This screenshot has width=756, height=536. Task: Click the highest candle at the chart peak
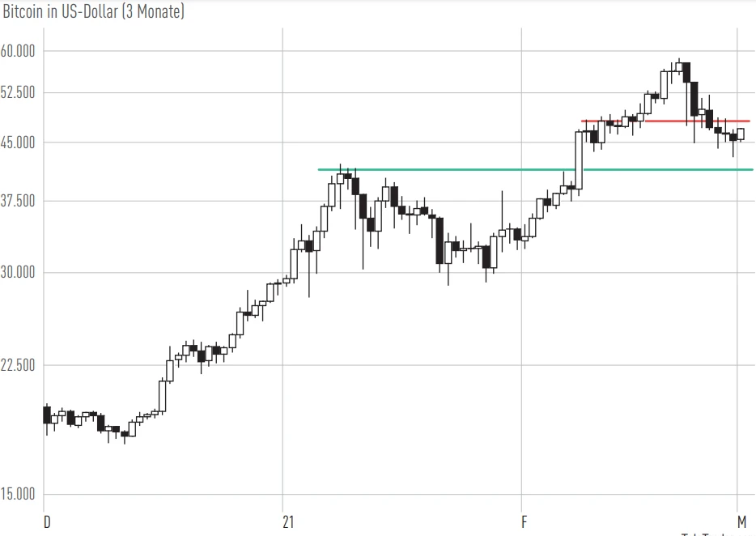coord(679,66)
